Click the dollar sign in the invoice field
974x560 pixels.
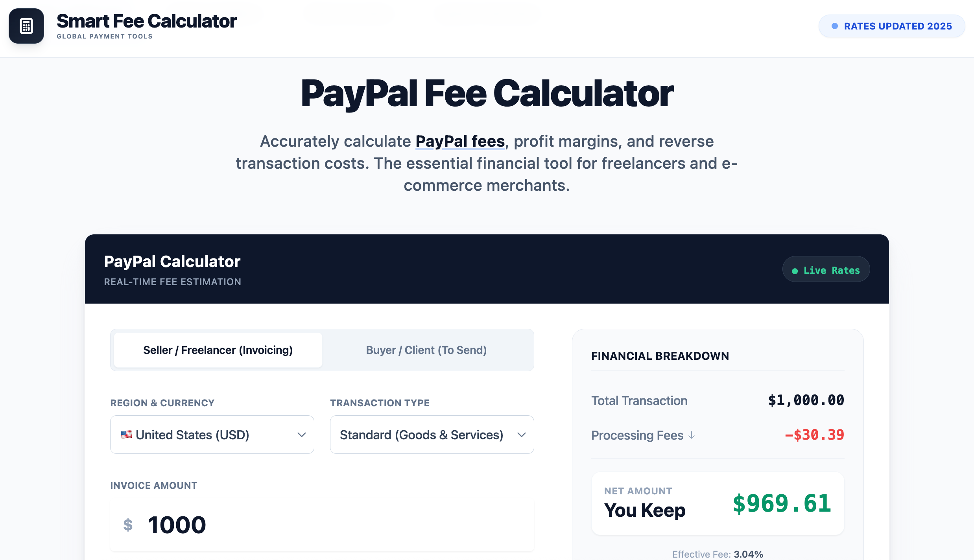[x=128, y=525]
